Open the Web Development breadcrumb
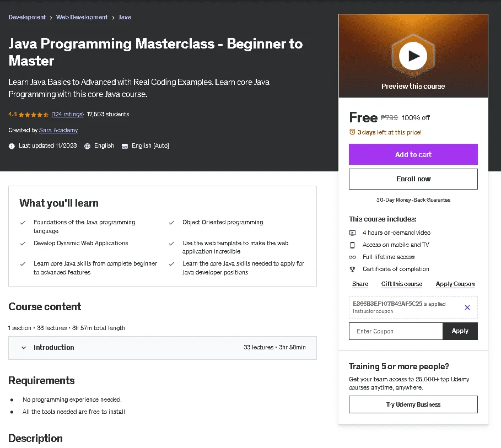 (x=82, y=17)
